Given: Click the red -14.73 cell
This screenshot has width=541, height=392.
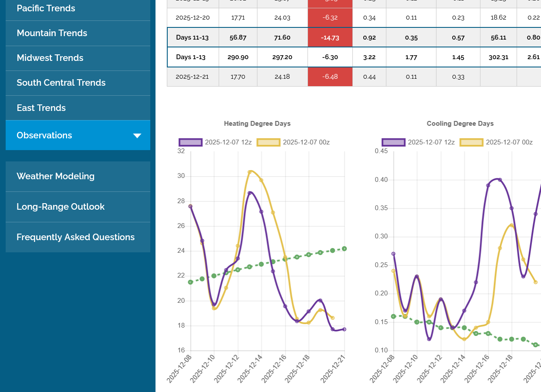Looking at the screenshot, I should click(330, 37).
